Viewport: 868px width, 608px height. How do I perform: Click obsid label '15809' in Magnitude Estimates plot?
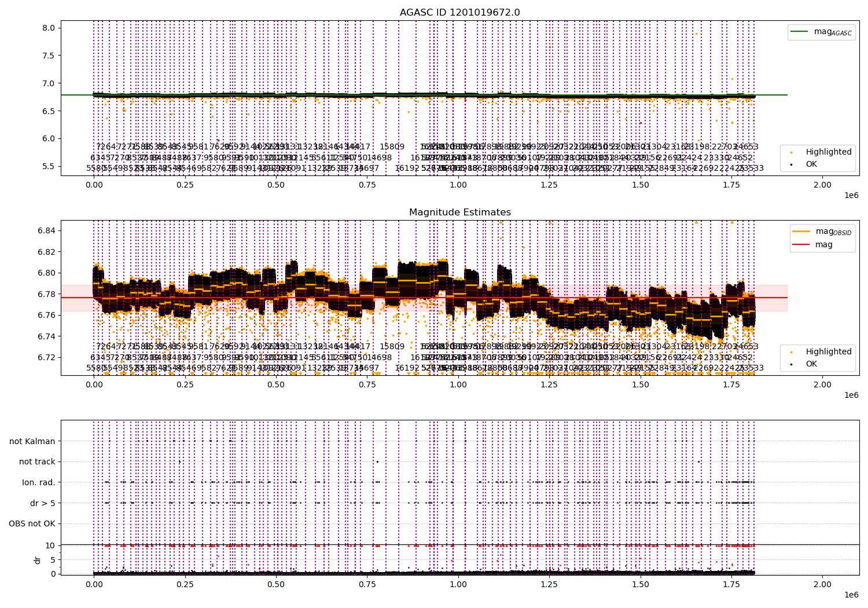point(392,346)
